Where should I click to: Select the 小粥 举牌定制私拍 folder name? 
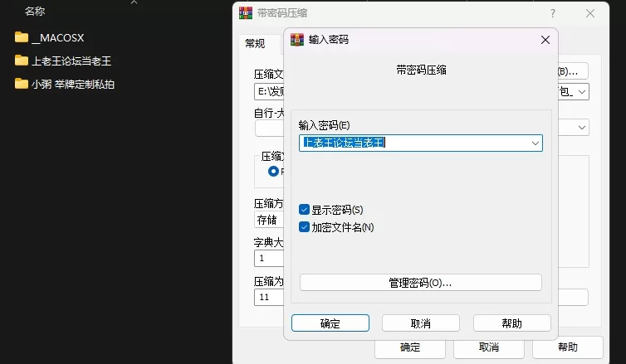[x=73, y=84]
